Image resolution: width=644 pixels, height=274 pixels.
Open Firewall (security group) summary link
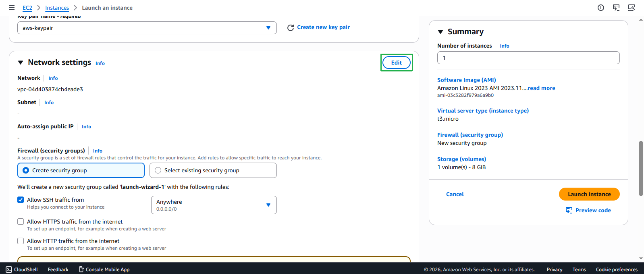coord(470,135)
